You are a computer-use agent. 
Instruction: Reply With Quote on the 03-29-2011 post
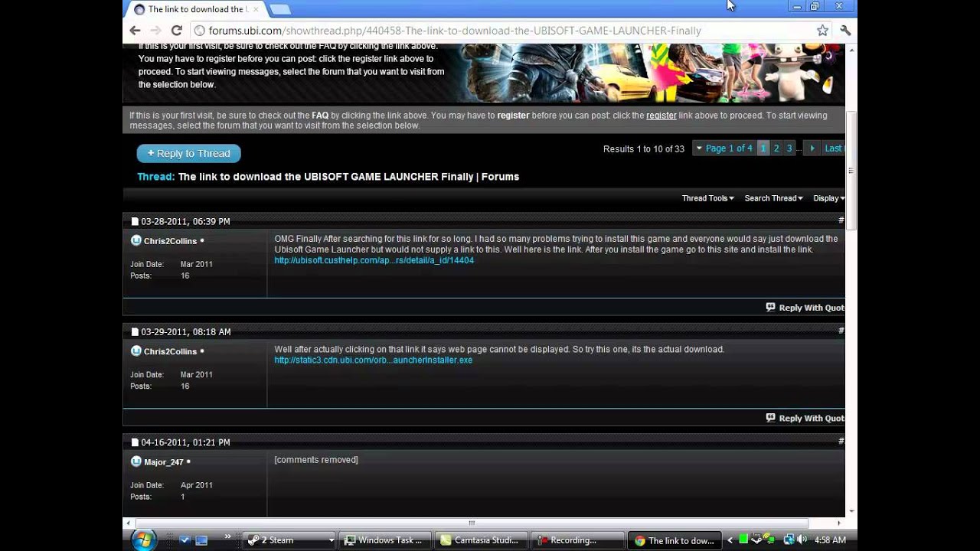tap(805, 418)
